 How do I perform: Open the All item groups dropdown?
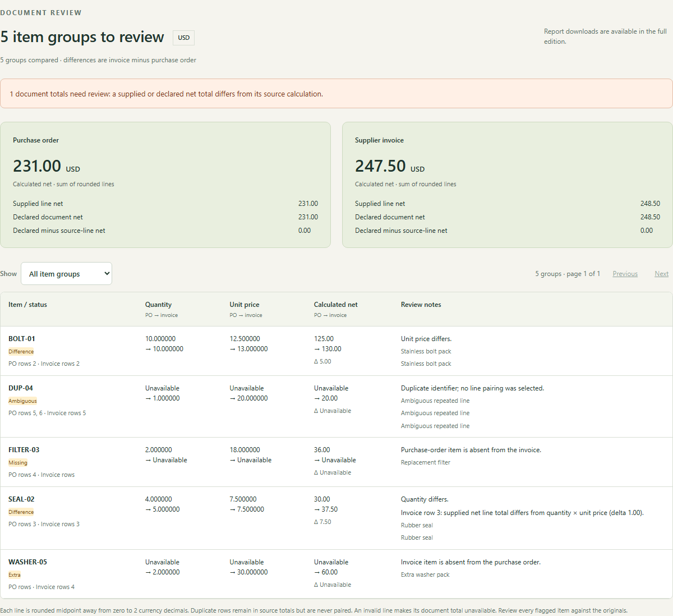pyautogui.click(x=66, y=274)
